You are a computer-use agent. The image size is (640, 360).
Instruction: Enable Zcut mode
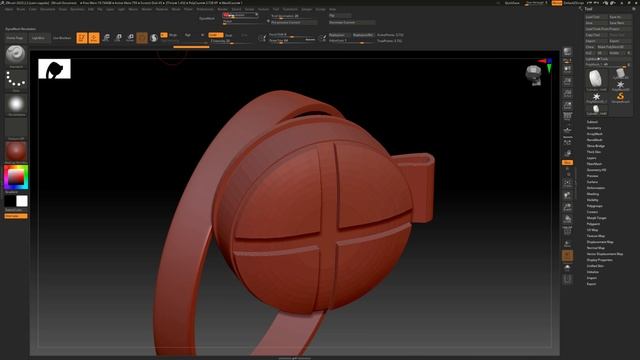click(244, 35)
